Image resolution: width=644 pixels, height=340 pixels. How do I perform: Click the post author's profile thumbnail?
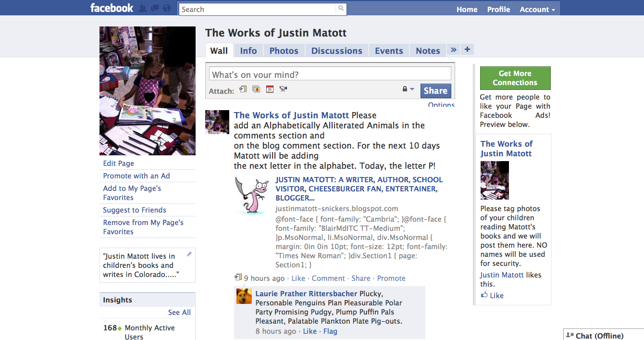pos(217,122)
